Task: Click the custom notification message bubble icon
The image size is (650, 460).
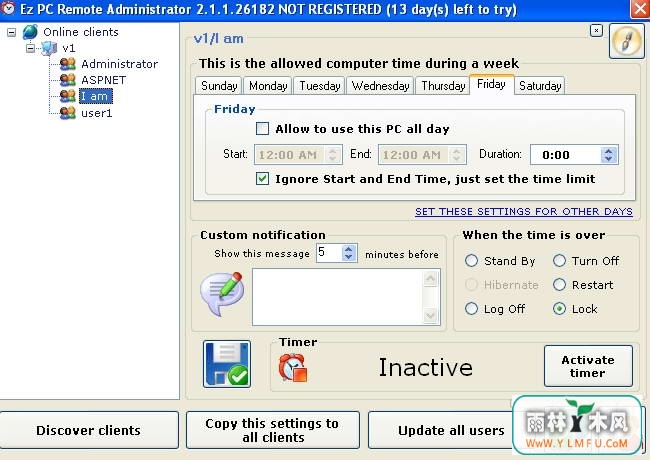Action: coord(222,294)
